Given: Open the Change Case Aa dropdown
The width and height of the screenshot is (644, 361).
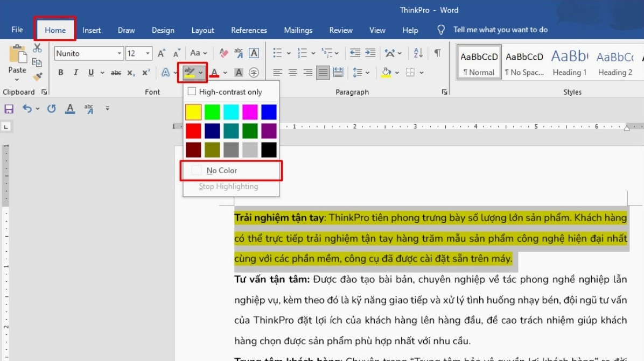Looking at the screenshot, I should [x=199, y=53].
